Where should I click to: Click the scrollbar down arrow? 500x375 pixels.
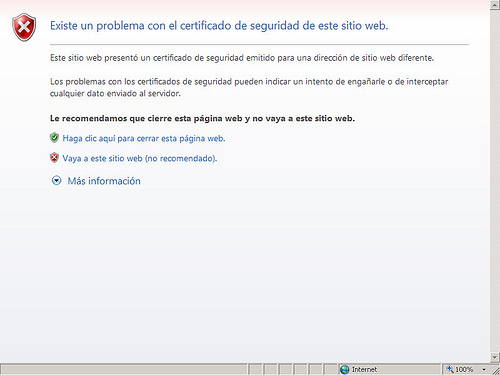pyautogui.click(x=495, y=357)
